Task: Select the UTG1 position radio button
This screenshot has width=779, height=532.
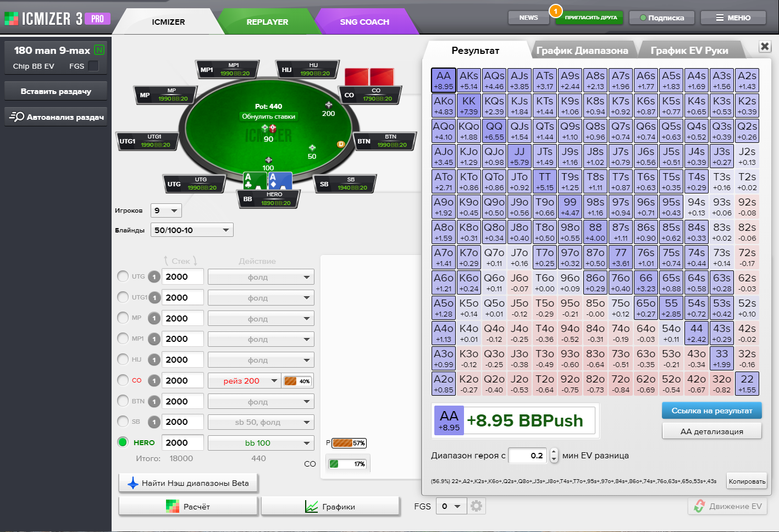Action: [x=123, y=297]
